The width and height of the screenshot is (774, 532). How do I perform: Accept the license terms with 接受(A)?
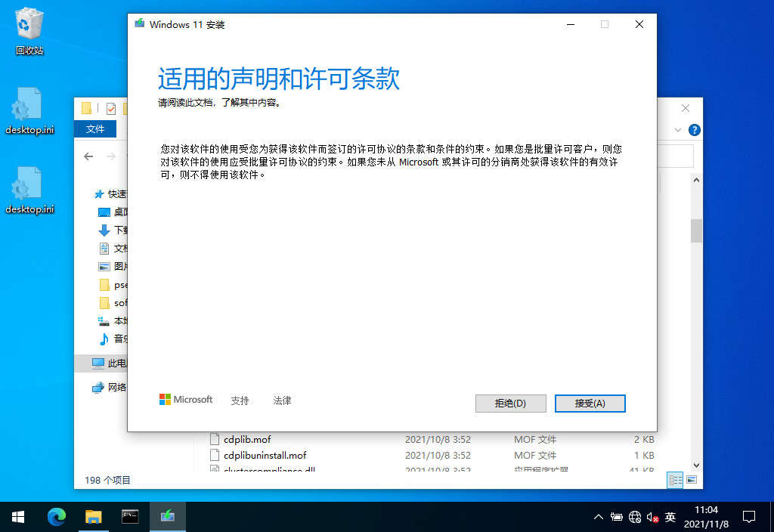[590, 404]
